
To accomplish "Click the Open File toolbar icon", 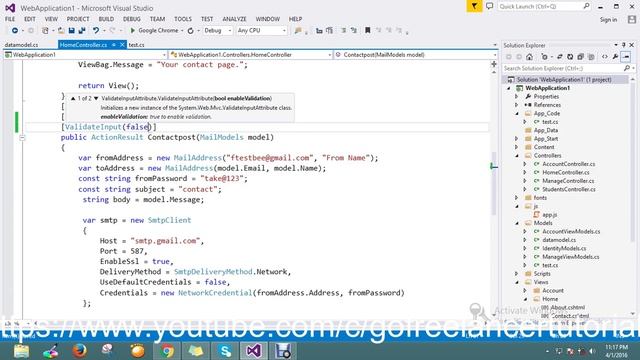I will tap(61, 31).
